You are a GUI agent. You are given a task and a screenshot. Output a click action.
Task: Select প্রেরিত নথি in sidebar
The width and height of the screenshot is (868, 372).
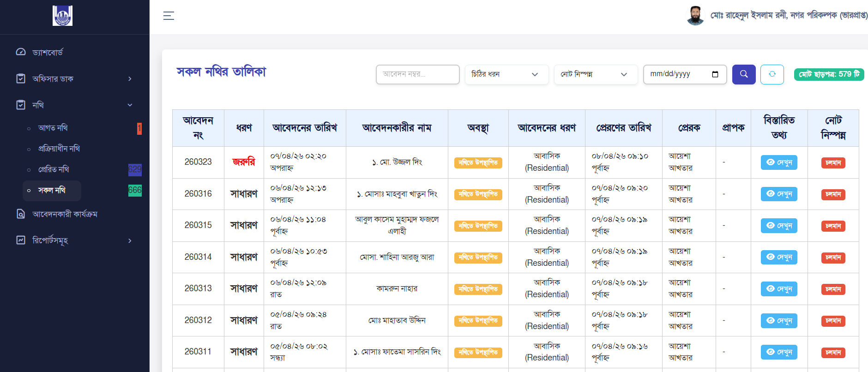[54, 169]
